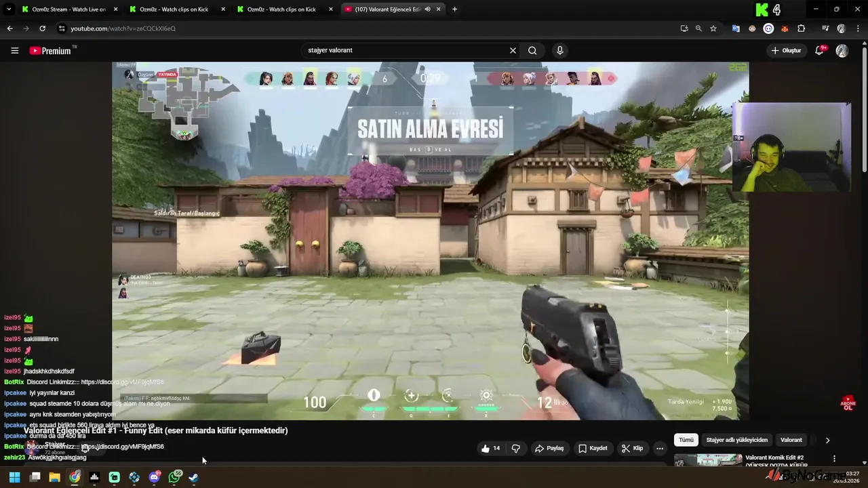Install app icon in address bar

684,28
